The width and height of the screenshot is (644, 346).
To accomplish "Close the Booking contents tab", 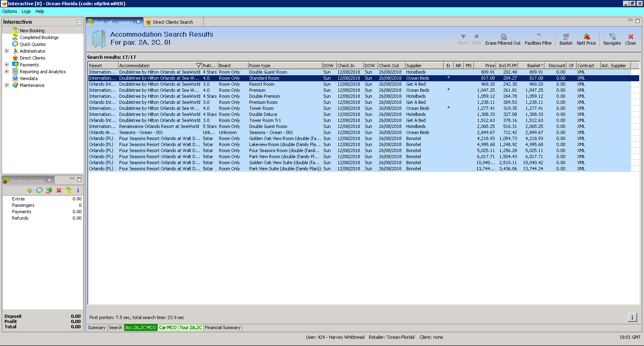I will pyautogui.click(x=50, y=180).
